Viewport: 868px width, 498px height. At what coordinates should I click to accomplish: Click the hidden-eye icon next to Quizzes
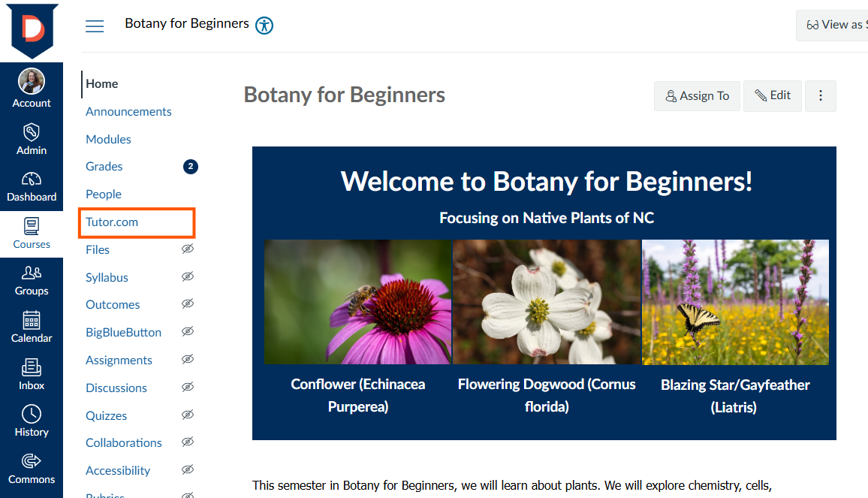click(x=188, y=415)
